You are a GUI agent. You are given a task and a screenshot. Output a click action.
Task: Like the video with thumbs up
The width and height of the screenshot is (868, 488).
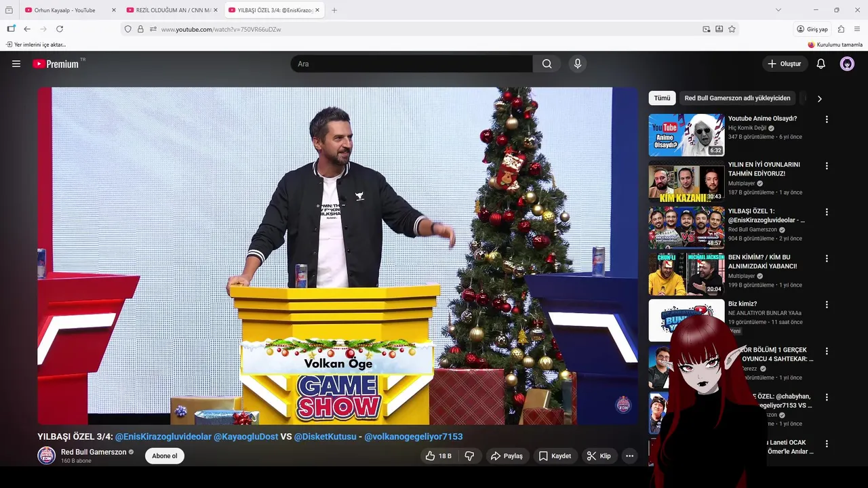(x=438, y=456)
